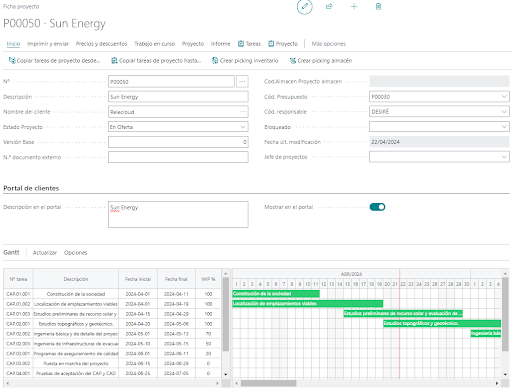Click Copiar tareas de proyecto hasta... label
The height and width of the screenshot is (390, 512).
(x=160, y=61)
